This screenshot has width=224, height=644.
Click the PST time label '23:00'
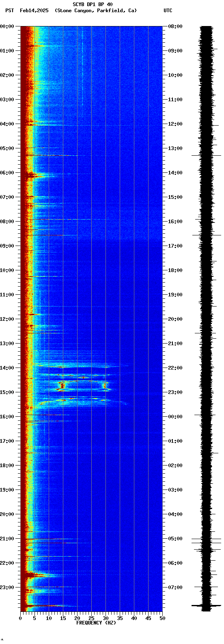(x=7, y=587)
